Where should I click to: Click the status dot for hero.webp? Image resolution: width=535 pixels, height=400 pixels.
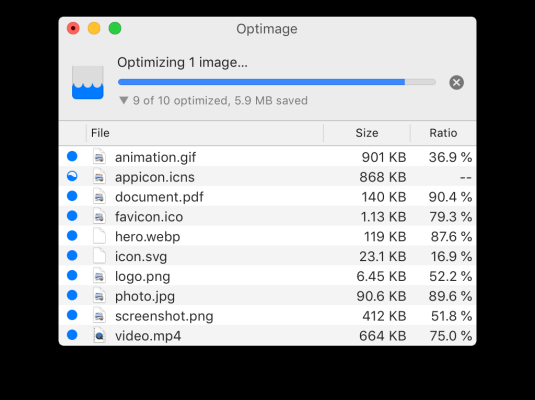[72, 235]
